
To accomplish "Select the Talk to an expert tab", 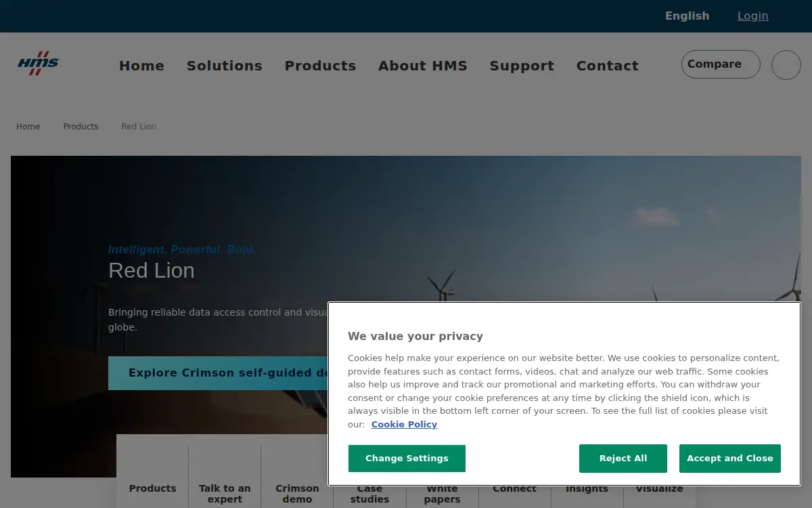I will [225, 493].
